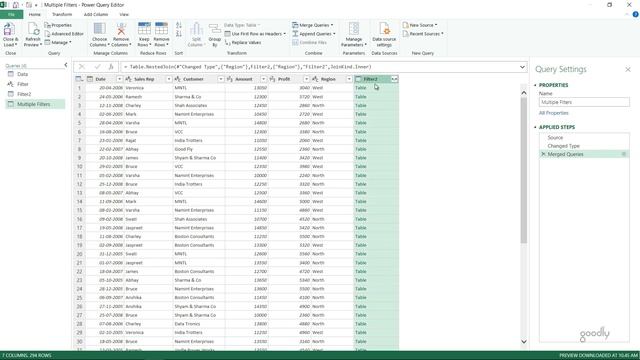Open the Advanced Editor

click(64, 34)
